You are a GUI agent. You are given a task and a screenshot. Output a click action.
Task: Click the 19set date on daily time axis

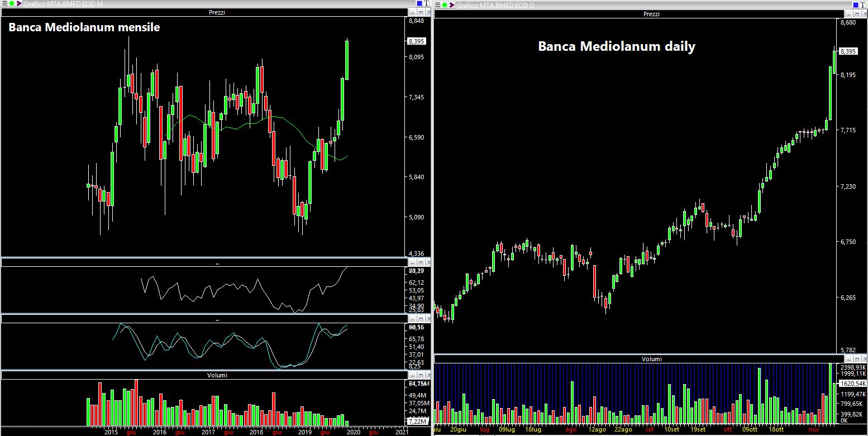(x=698, y=430)
